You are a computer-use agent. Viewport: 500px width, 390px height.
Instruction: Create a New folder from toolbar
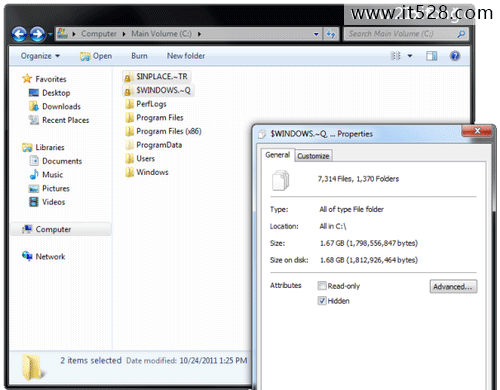click(186, 56)
